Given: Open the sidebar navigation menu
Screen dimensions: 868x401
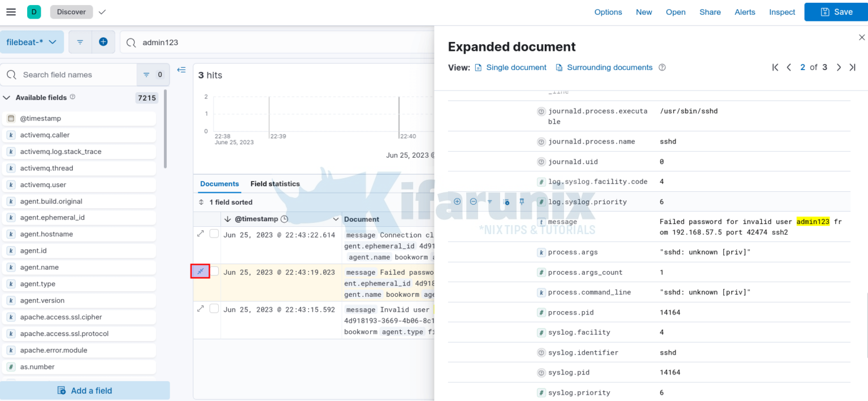Looking at the screenshot, I should pos(11,11).
